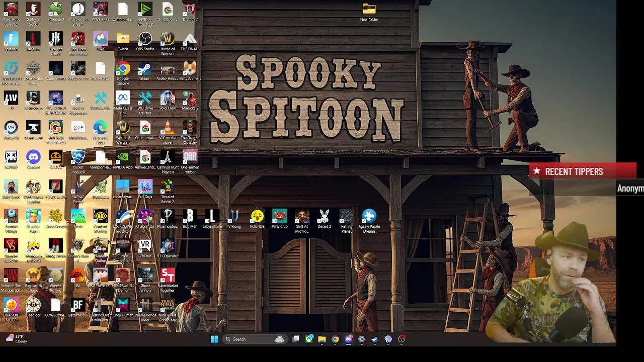Viewport: 644px width, 362px height.
Task: Open the NVIDIA App shortcut
Action: tap(123, 160)
